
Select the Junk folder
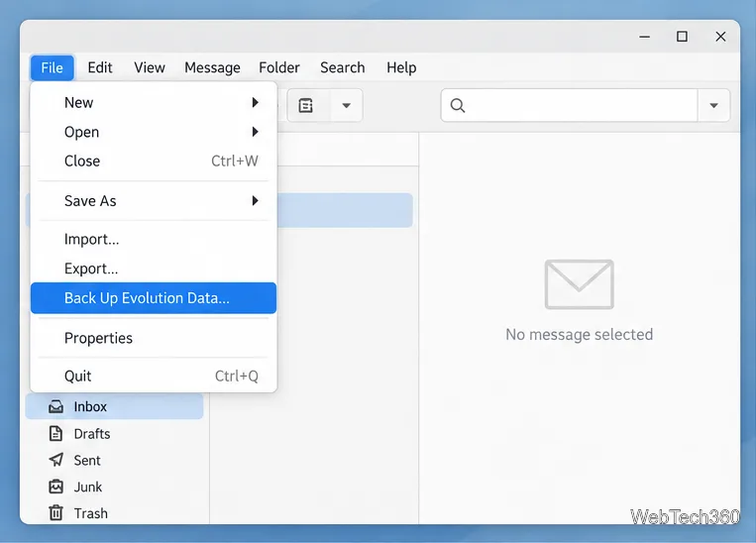(114, 487)
